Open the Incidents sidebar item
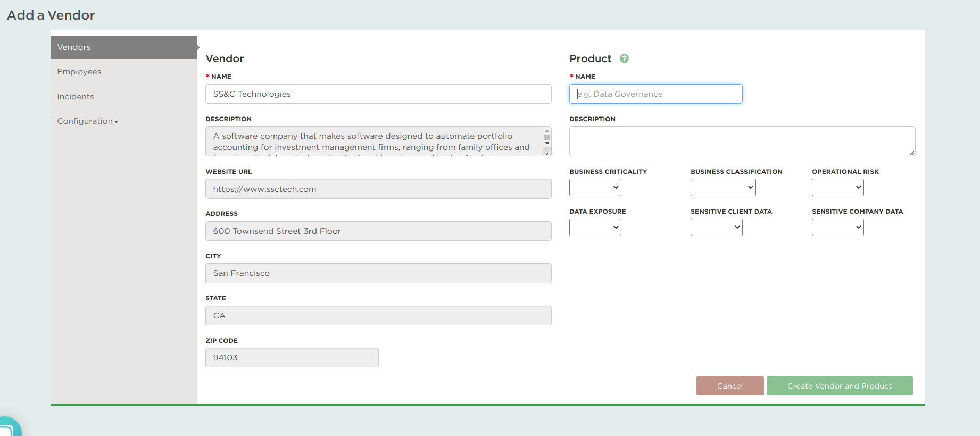Viewport: 980px width, 436px height. 76,97
